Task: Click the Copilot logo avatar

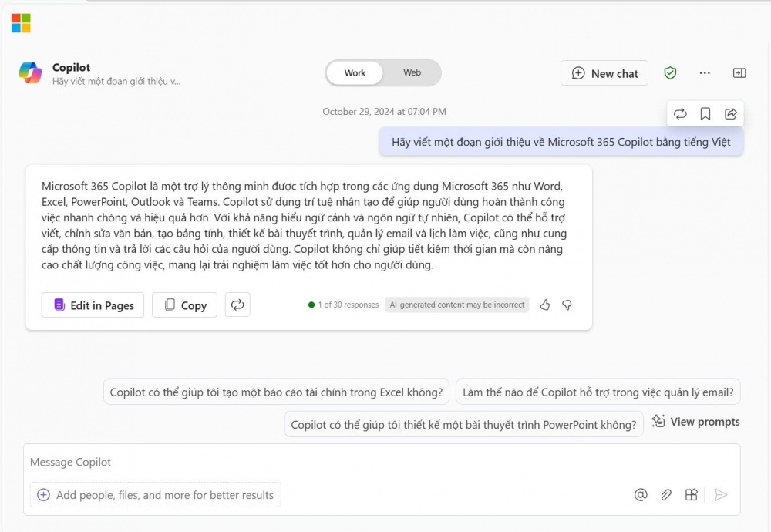Action: coord(30,72)
